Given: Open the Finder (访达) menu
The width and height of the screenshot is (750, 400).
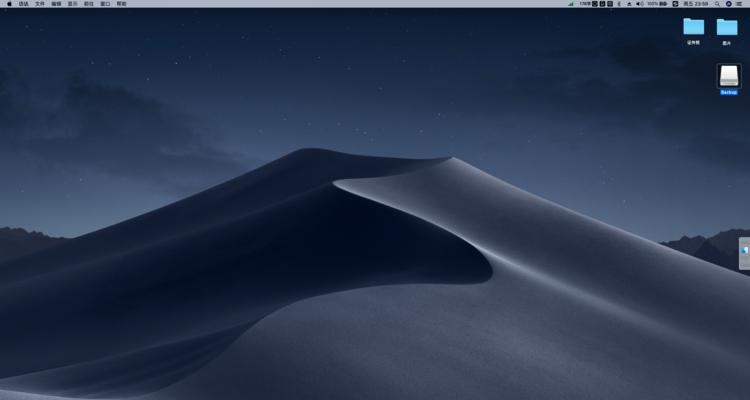Looking at the screenshot, I should (x=23, y=3).
